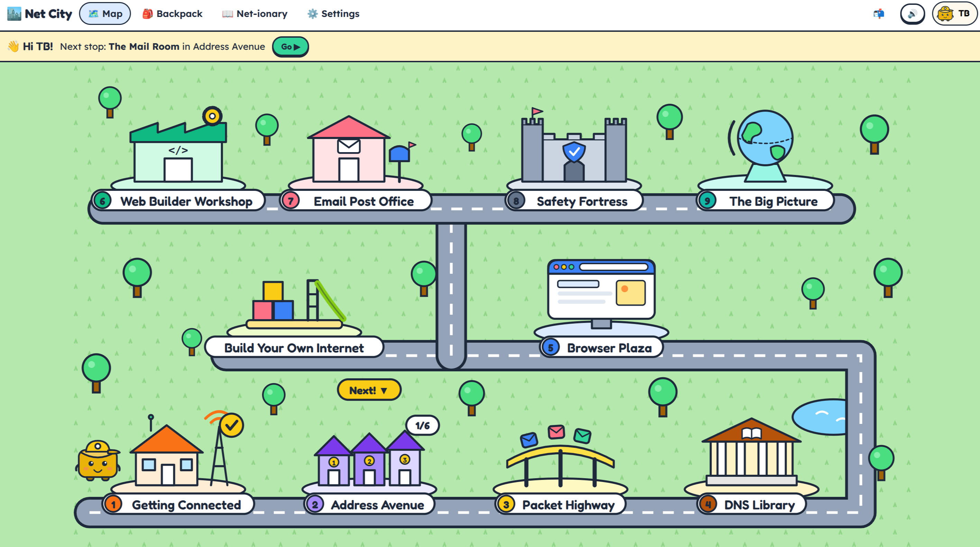
Task: Go to the Settings tab
Action: (x=333, y=14)
